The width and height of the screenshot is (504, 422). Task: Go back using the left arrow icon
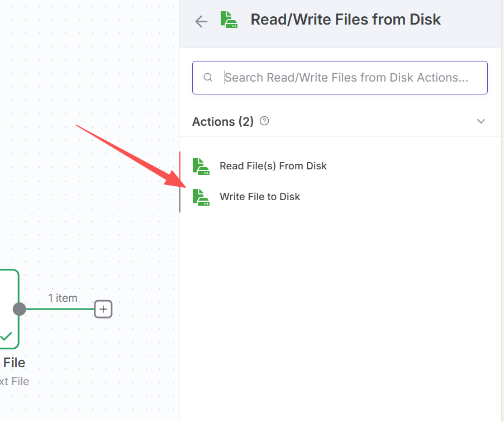point(201,21)
